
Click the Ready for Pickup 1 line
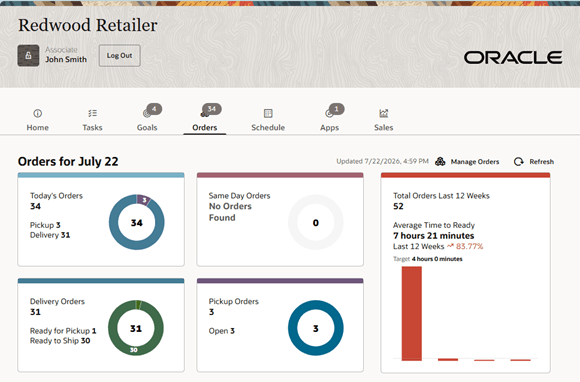pos(63,331)
